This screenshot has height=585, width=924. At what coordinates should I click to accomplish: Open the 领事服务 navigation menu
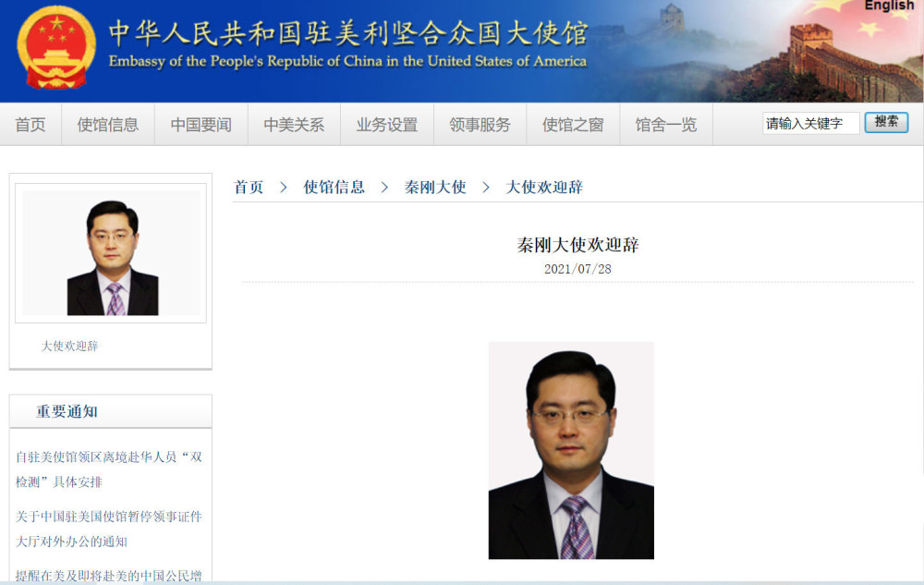480,124
